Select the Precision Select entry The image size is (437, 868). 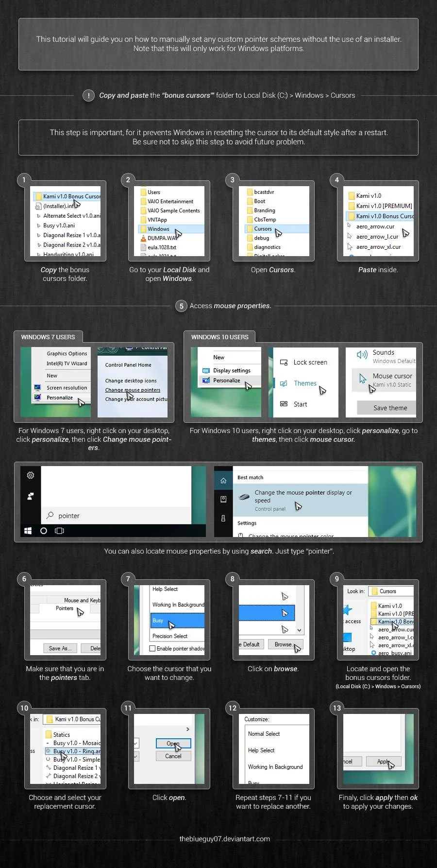[x=170, y=636]
